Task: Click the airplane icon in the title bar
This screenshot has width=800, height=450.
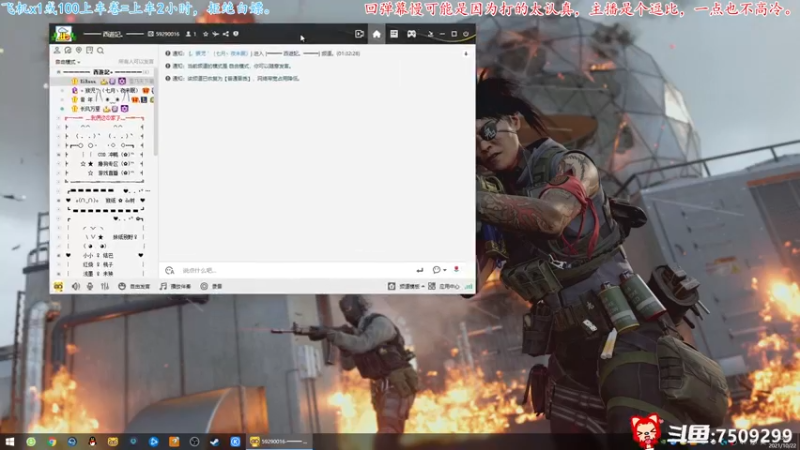Action: point(215,34)
